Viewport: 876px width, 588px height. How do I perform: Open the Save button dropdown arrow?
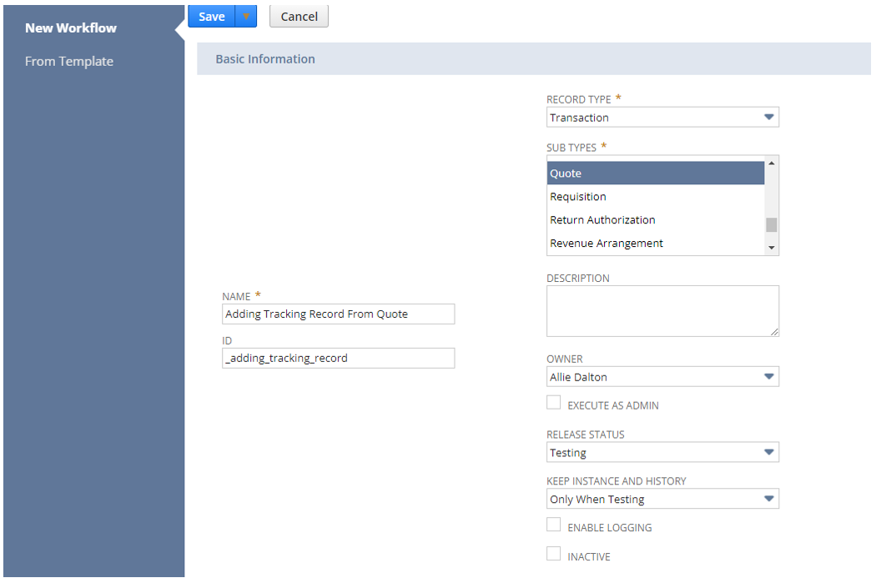pyautogui.click(x=246, y=17)
